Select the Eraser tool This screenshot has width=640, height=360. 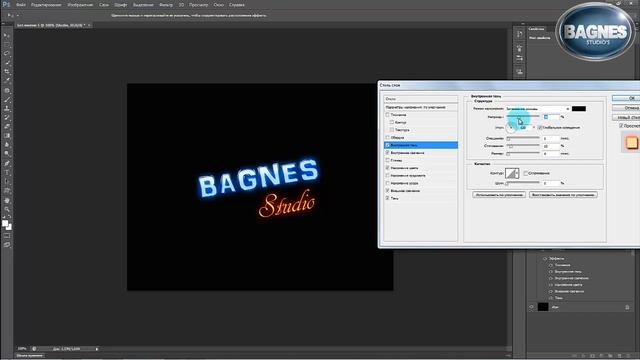click(7, 127)
